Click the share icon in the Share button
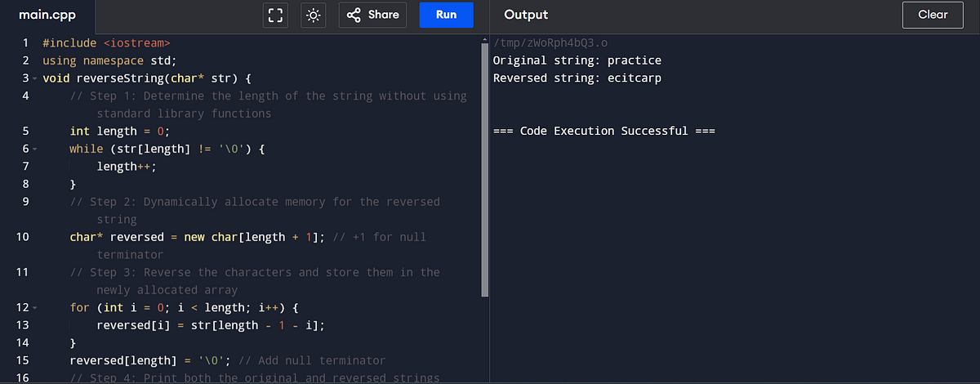This screenshot has width=980, height=384. coord(354,15)
